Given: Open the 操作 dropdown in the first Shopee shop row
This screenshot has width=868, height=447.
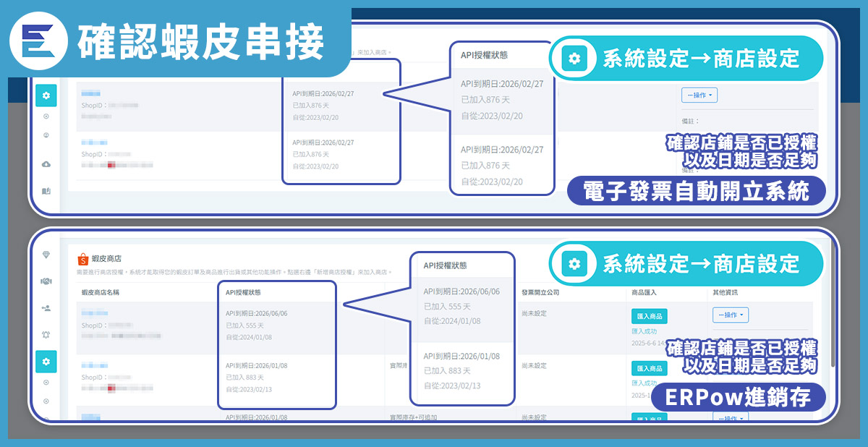Looking at the screenshot, I should point(730,315).
